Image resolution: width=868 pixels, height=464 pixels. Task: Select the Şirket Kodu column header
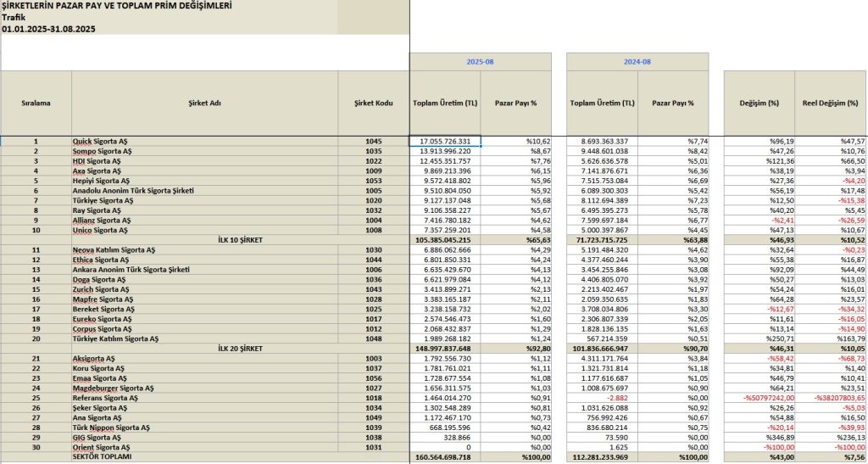(x=374, y=103)
